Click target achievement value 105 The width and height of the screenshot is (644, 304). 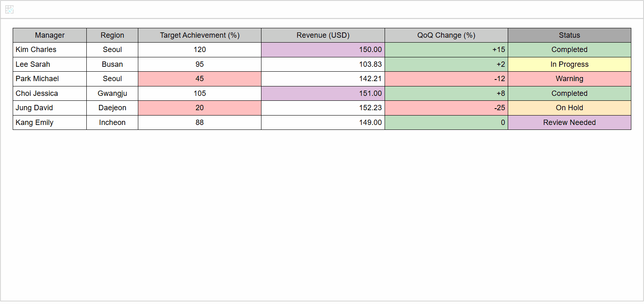[x=200, y=93]
